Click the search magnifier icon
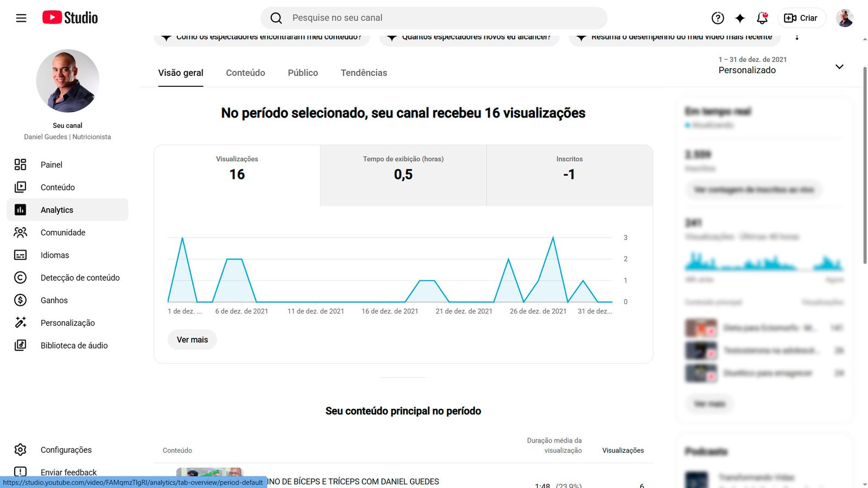Screen dimensions: 868x488 [276, 18]
